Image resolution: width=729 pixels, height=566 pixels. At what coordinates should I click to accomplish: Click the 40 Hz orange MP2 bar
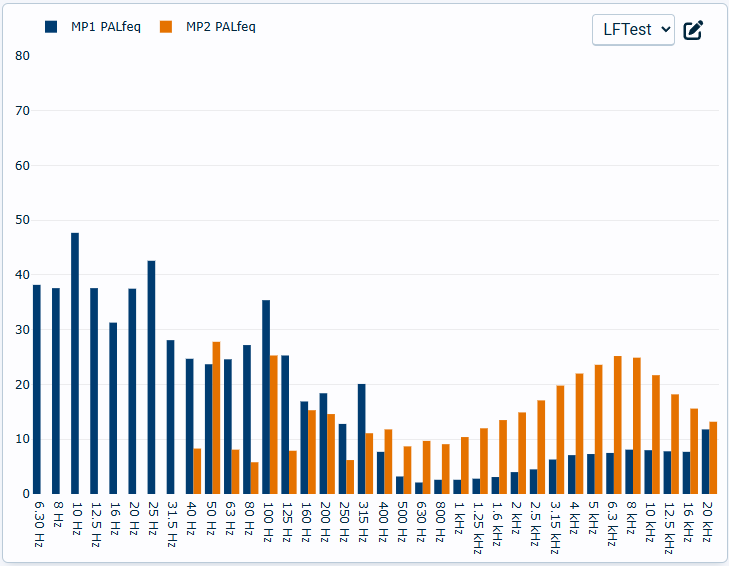[197, 471]
